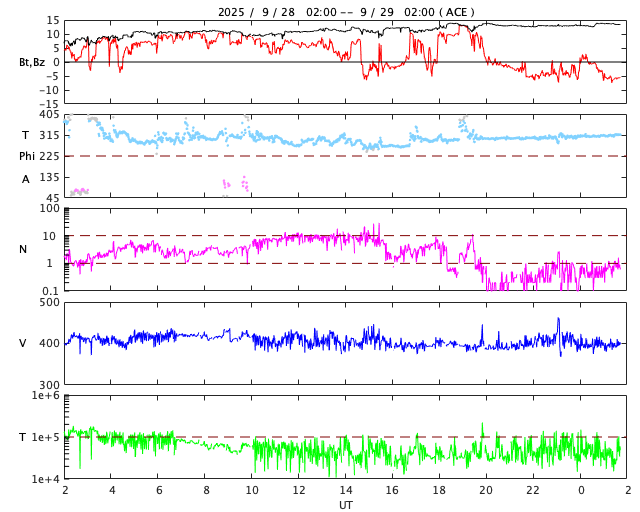640x512 pixels.
Task: Click the N density axis label
Action: [23, 249]
